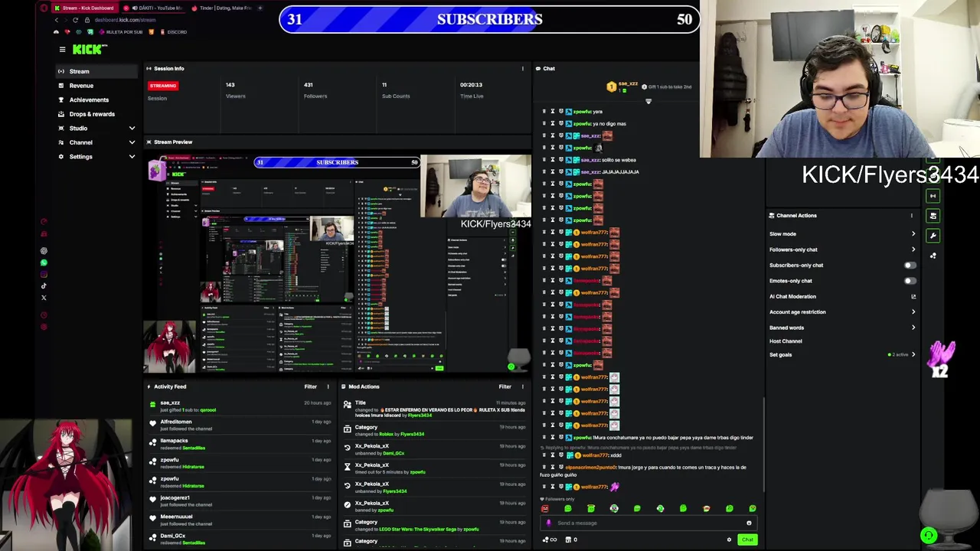This screenshot has width=980, height=551.
Task: Open Activity Feed options menu
Action: point(328,386)
